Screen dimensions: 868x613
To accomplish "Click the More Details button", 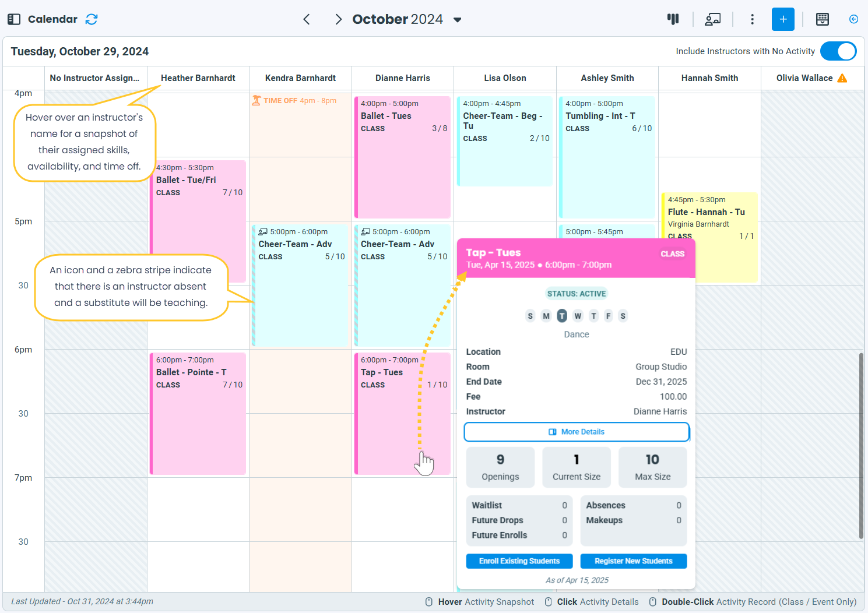I will click(577, 432).
